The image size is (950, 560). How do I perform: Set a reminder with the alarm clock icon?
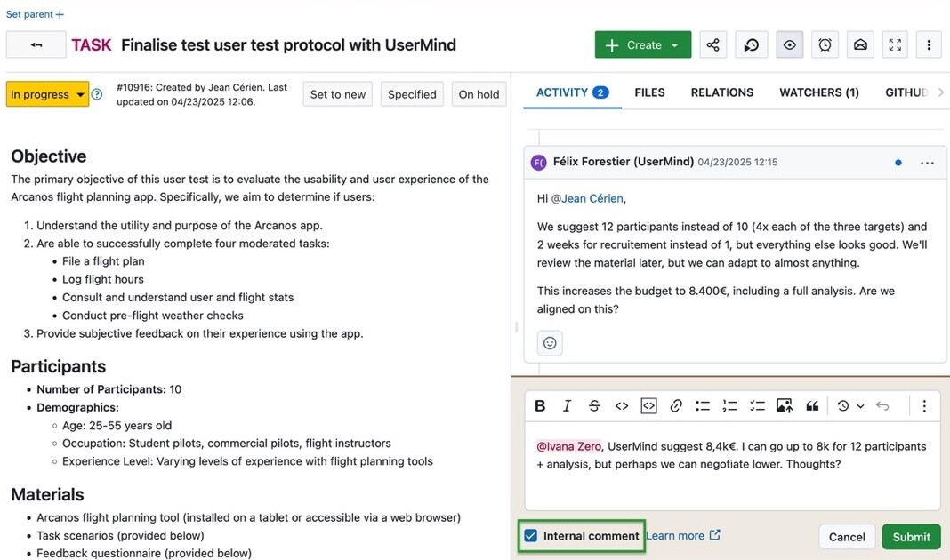825,44
